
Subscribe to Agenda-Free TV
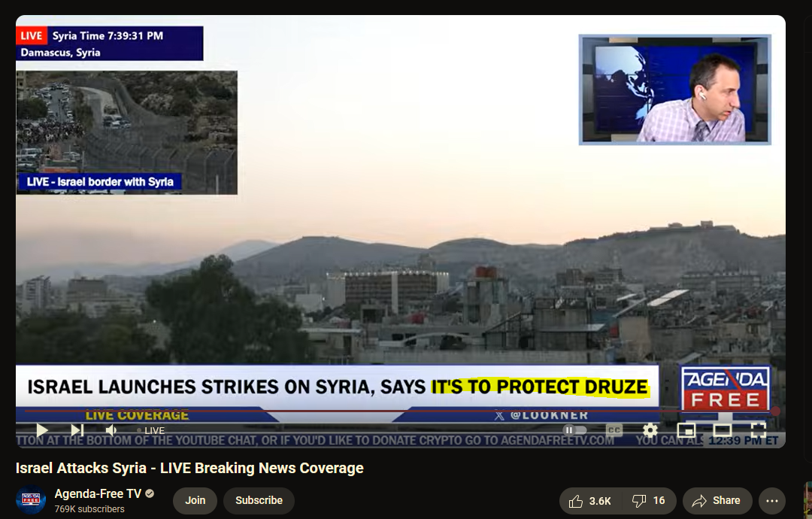coord(259,500)
